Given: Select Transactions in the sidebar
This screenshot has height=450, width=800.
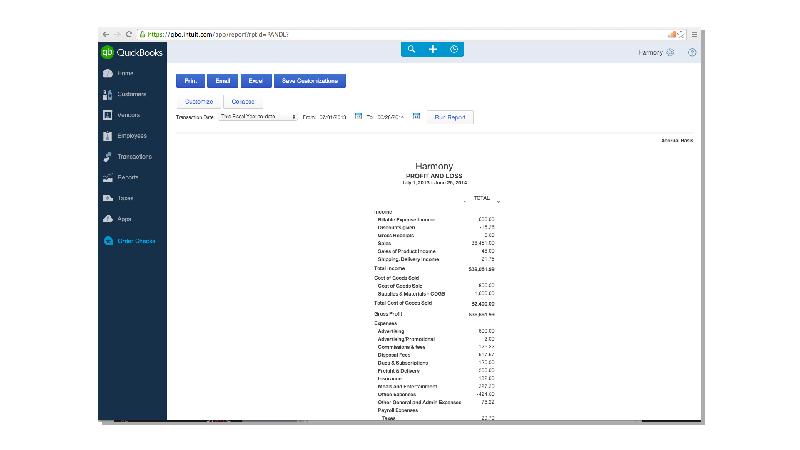Looking at the screenshot, I should coord(134,157).
